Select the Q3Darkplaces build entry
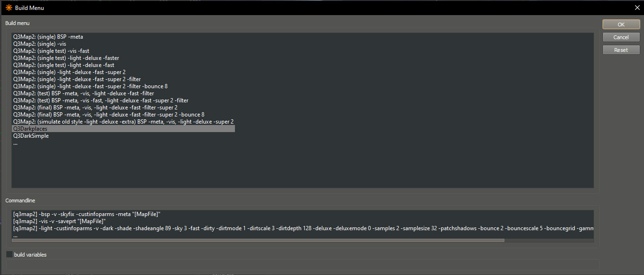This screenshot has height=275, width=644. (x=124, y=129)
